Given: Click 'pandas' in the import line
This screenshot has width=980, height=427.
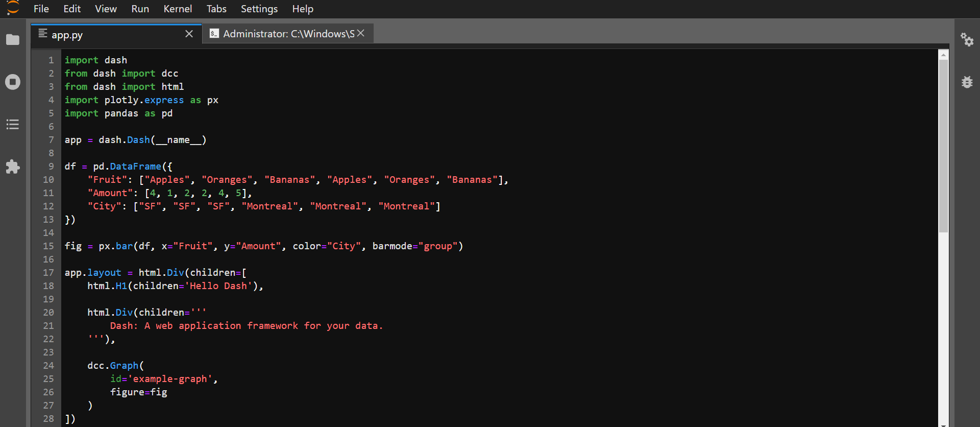Looking at the screenshot, I should click(x=121, y=113).
